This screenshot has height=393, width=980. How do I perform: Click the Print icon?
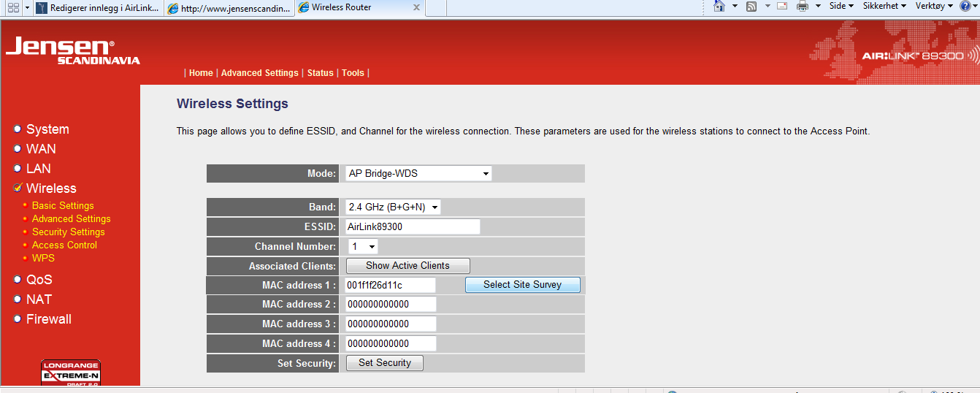coord(803,6)
